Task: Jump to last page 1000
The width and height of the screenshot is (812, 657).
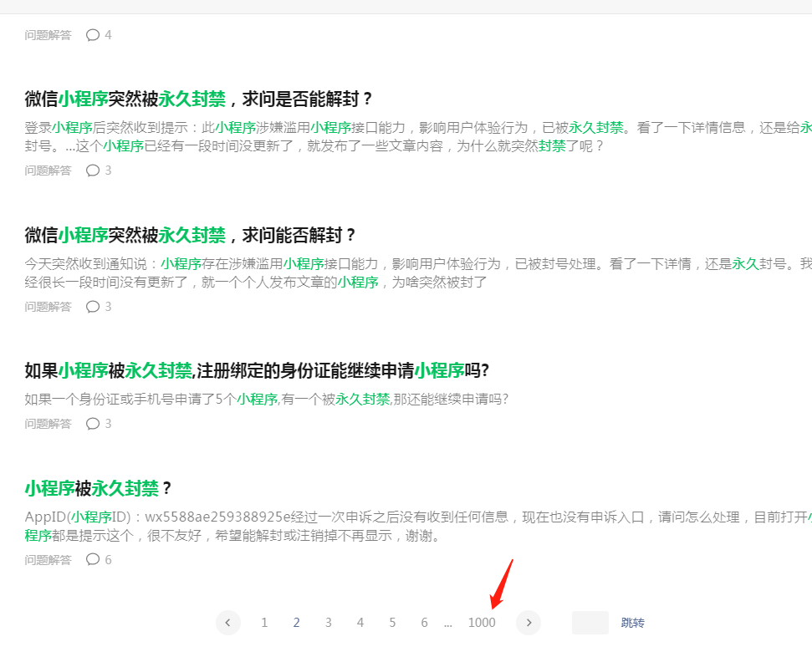Action: click(x=482, y=623)
